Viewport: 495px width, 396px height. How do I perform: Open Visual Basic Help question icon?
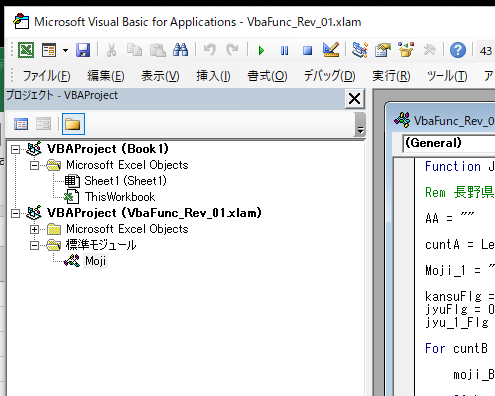tap(458, 51)
